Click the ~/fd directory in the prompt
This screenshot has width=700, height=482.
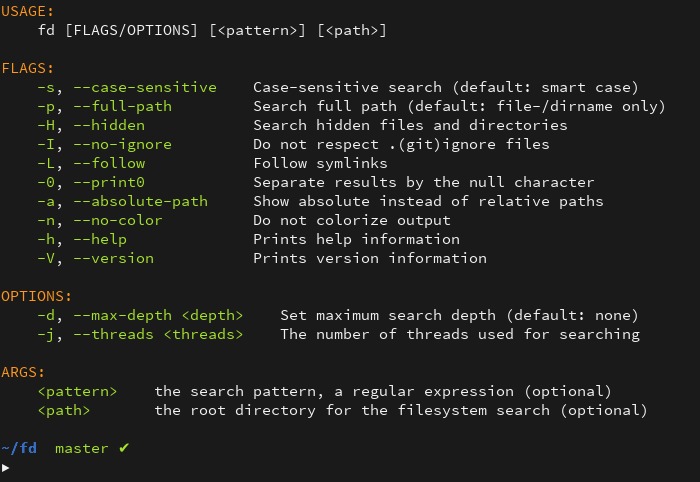pyautogui.click(x=19, y=448)
